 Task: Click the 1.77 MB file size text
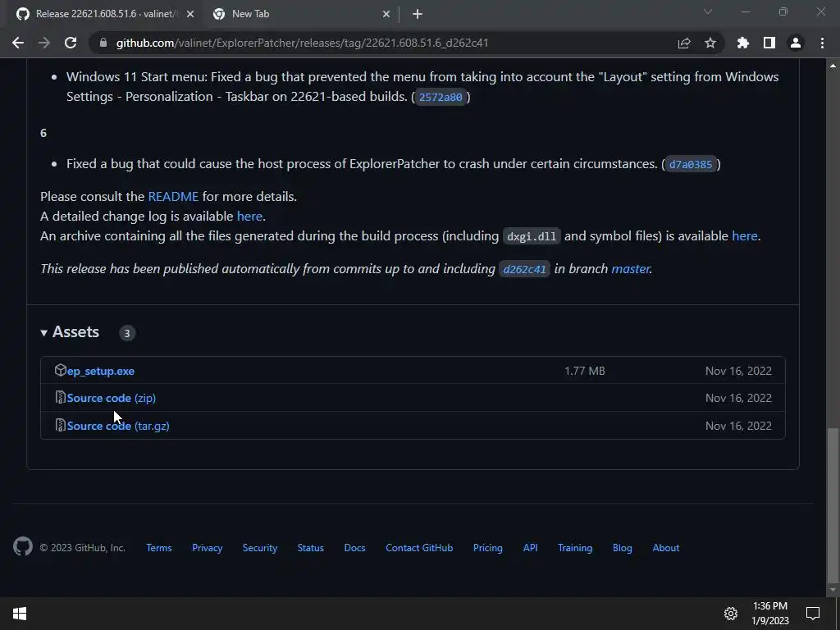pyautogui.click(x=584, y=371)
